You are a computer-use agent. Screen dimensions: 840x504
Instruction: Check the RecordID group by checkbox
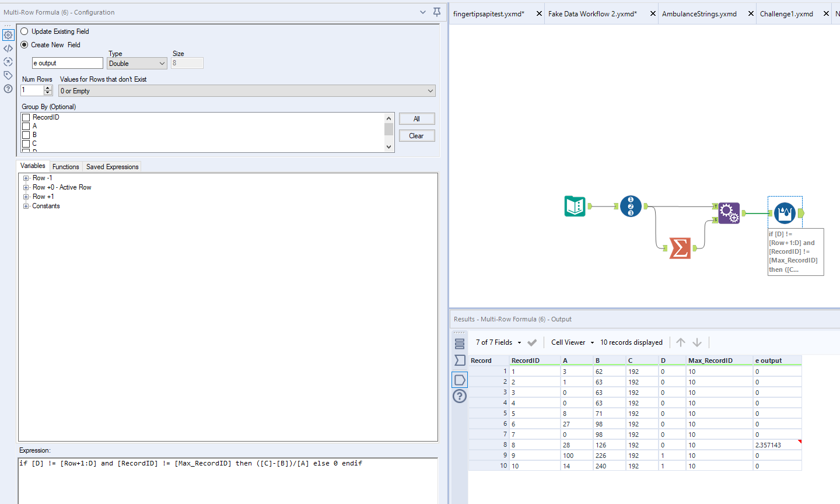26,117
